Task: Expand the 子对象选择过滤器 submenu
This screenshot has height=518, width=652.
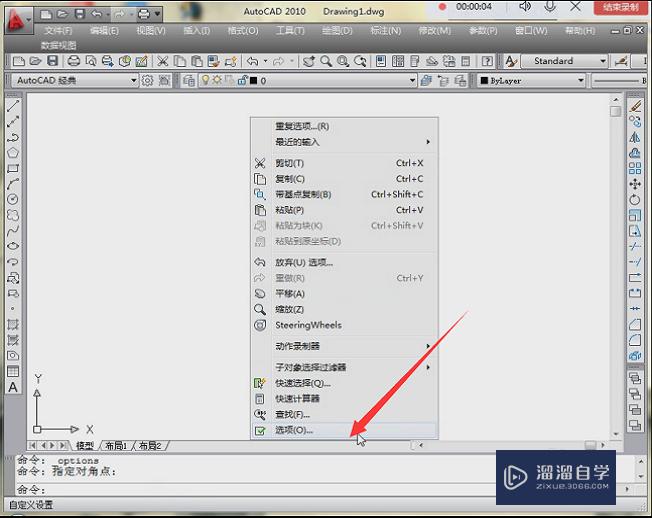Action: pyautogui.click(x=345, y=367)
